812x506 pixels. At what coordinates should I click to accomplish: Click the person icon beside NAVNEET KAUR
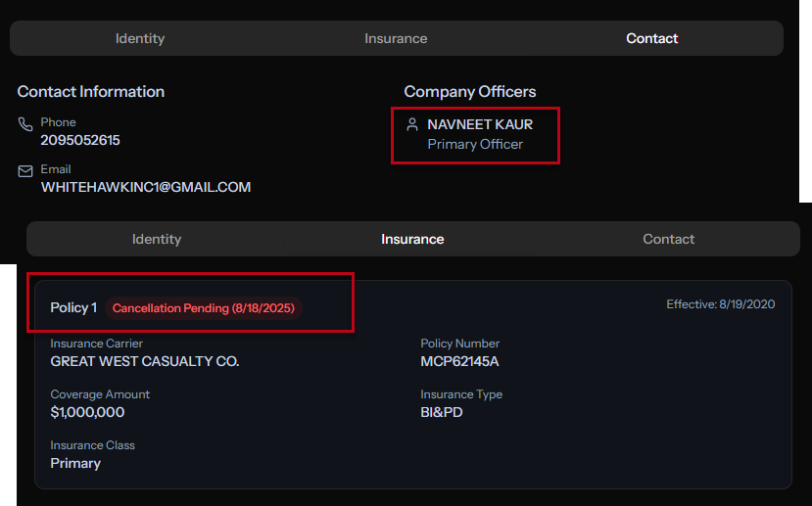(x=412, y=124)
